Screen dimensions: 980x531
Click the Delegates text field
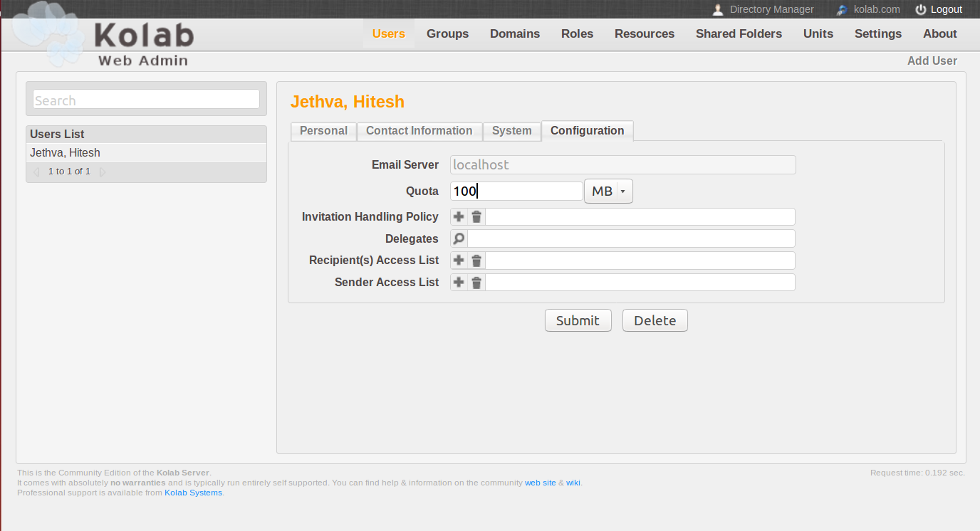click(x=631, y=238)
